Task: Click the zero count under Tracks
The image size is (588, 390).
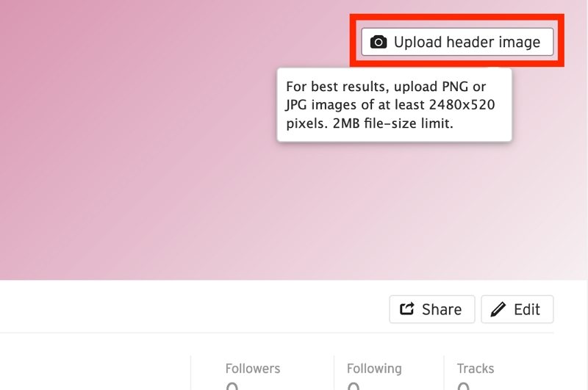Action: [463, 386]
